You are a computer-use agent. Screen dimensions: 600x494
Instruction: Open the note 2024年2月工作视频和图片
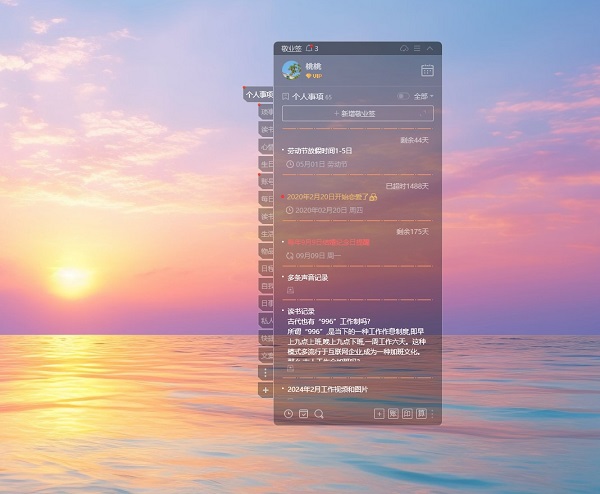click(x=328, y=389)
